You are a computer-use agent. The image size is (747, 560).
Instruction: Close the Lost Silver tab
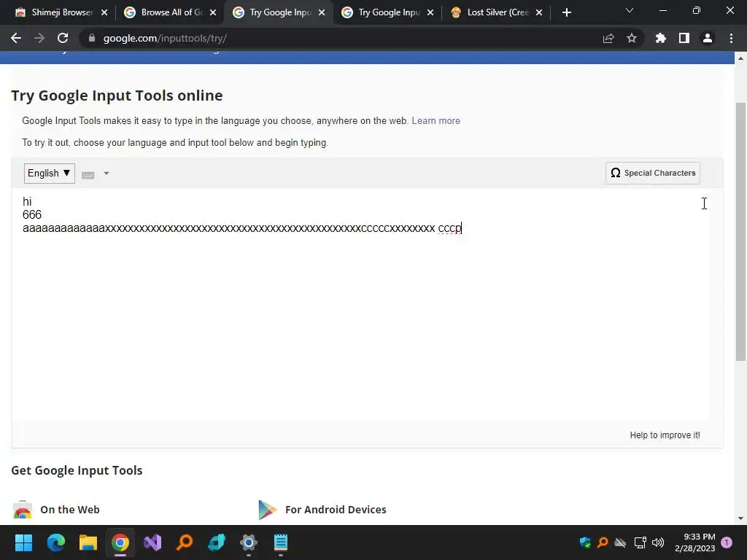coord(539,12)
